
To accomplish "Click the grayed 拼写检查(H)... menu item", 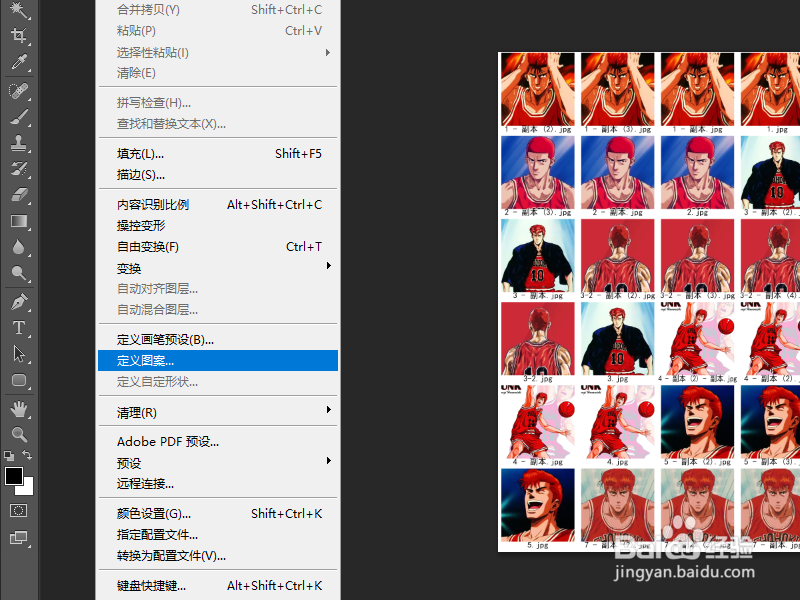I will [x=218, y=103].
